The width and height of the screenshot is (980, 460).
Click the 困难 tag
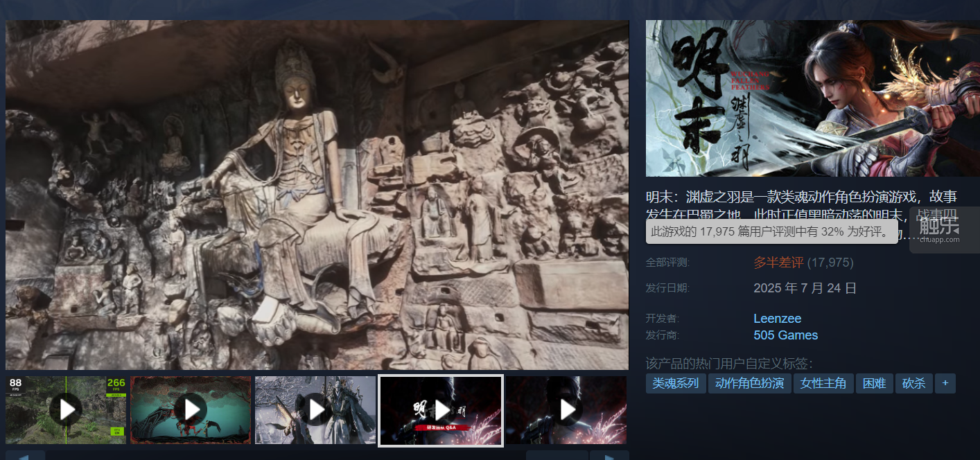874,383
